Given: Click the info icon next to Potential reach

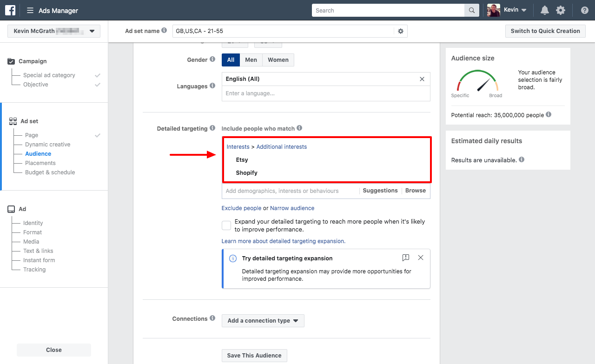Looking at the screenshot, I should [549, 115].
